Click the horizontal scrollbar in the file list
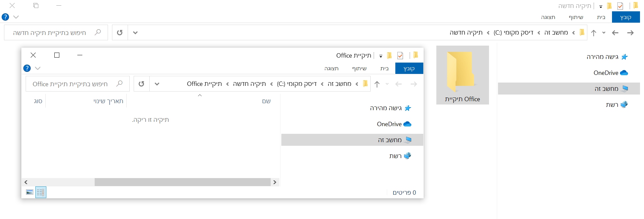The image size is (644, 219). click(x=182, y=182)
